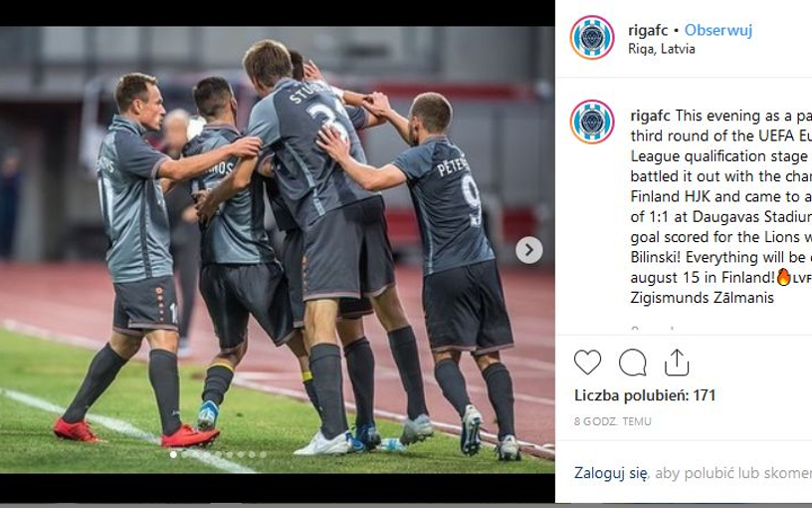Open rigafc profile picture in header
The width and height of the screenshot is (812, 508).
(592, 37)
